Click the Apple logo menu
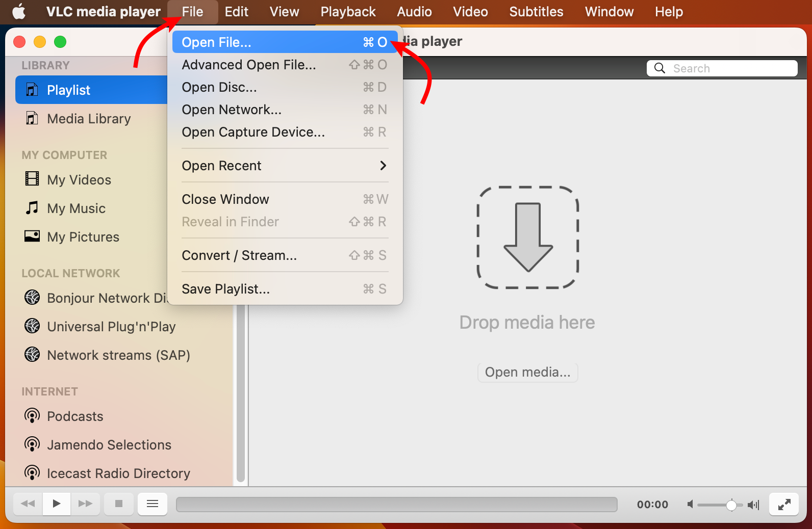The image size is (812, 529). (x=19, y=11)
